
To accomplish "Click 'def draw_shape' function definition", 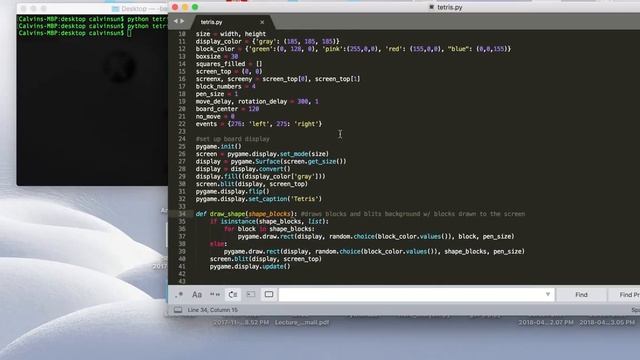I will [x=246, y=214].
